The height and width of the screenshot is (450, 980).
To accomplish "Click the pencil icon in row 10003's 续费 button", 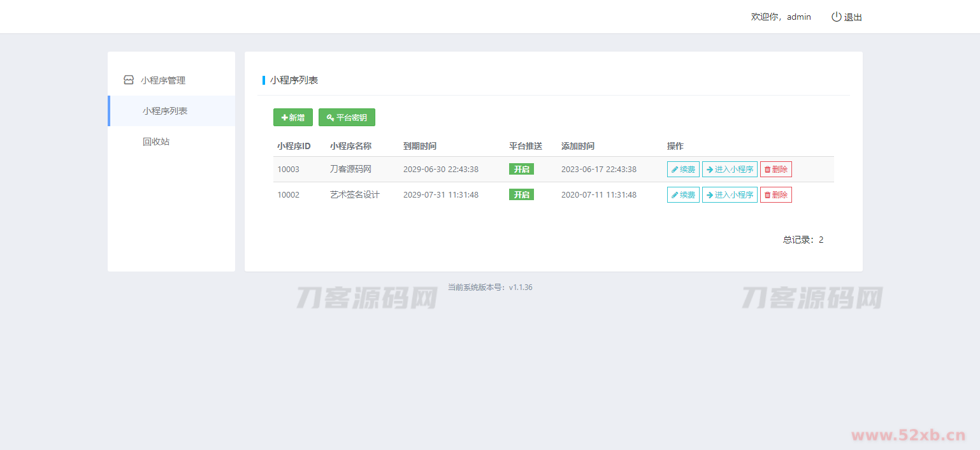I will (x=675, y=170).
